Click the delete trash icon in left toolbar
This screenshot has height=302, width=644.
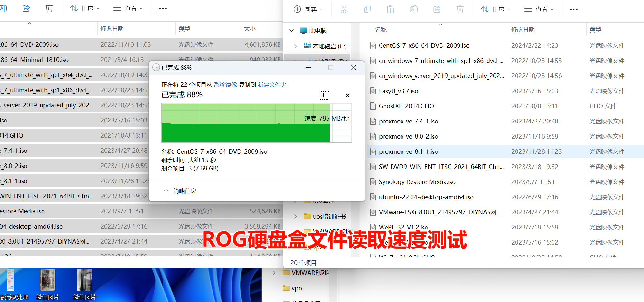49,8
